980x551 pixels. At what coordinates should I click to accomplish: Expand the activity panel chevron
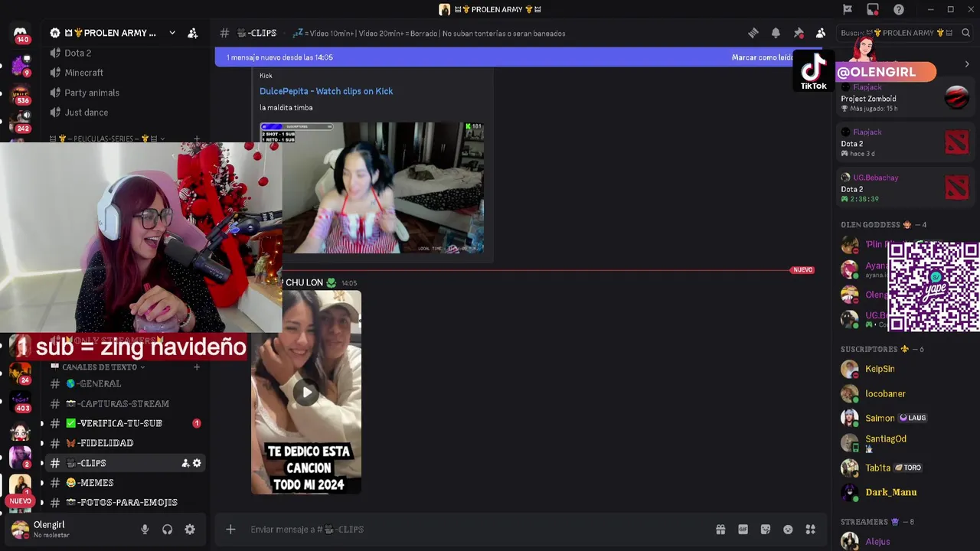[966, 64]
